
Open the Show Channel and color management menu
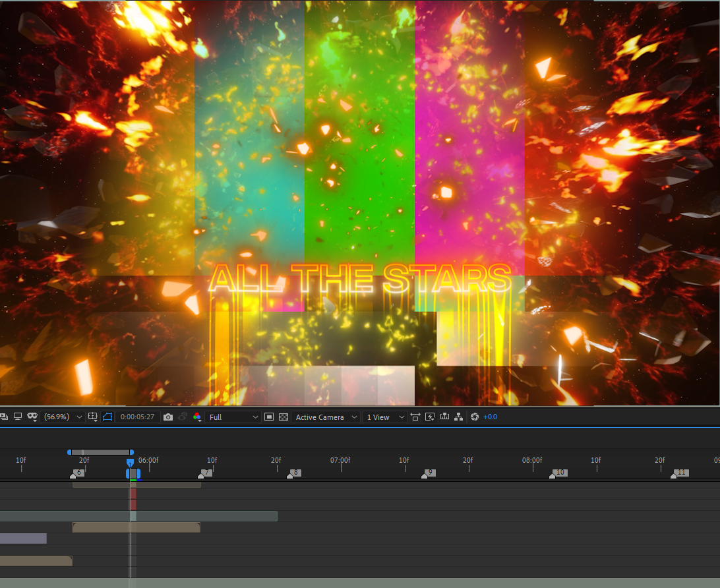click(197, 417)
